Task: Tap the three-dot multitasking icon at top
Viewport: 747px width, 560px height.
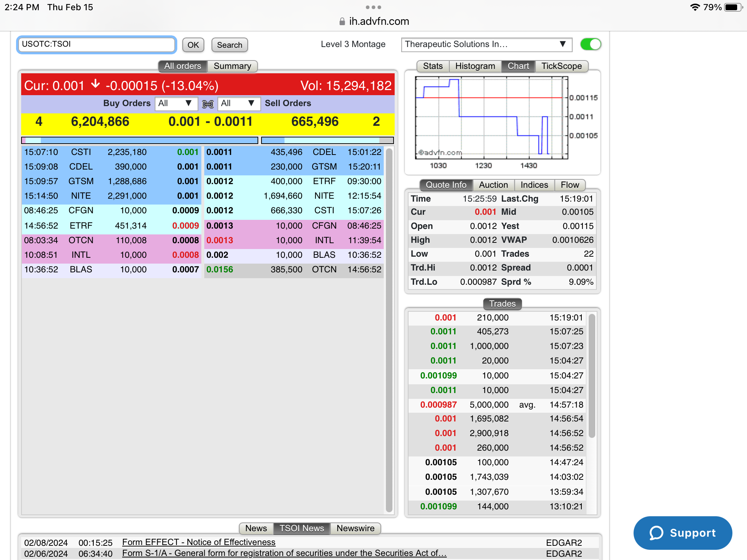Action: coord(373,7)
